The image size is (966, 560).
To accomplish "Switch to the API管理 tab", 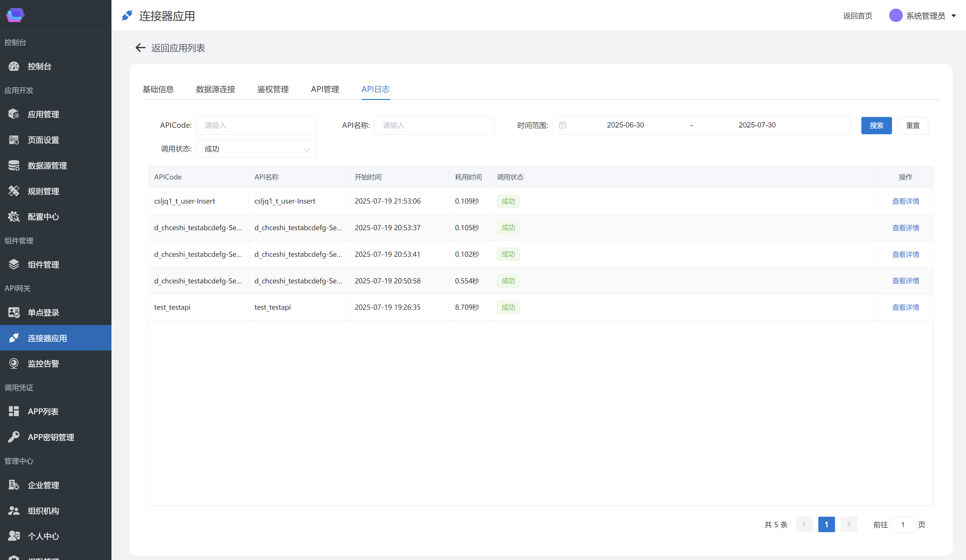I will click(325, 89).
